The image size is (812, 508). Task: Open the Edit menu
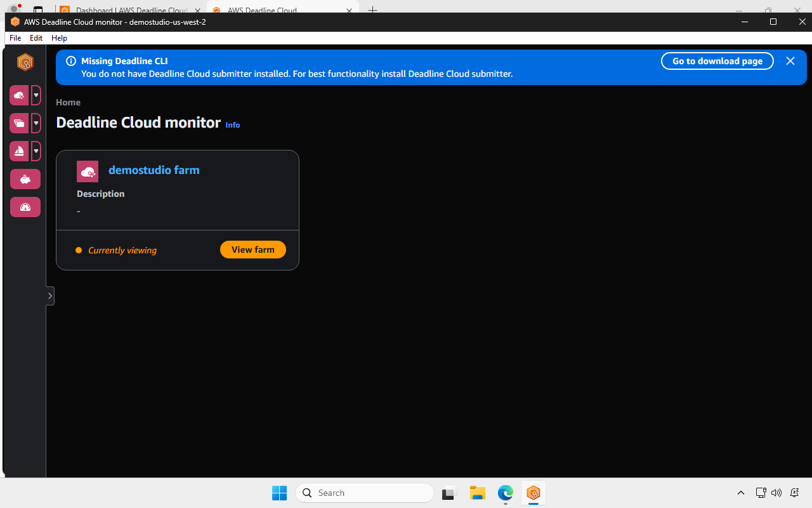pyautogui.click(x=36, y=37)
